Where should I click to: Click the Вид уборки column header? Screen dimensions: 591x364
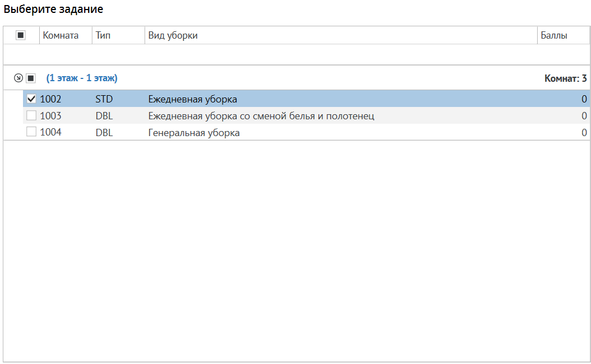173,35
